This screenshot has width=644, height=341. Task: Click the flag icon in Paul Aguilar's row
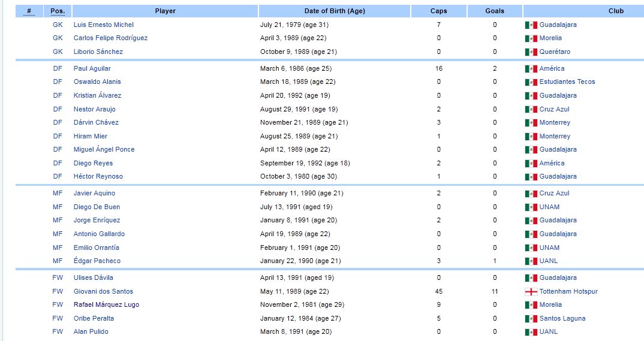point(531,69)
